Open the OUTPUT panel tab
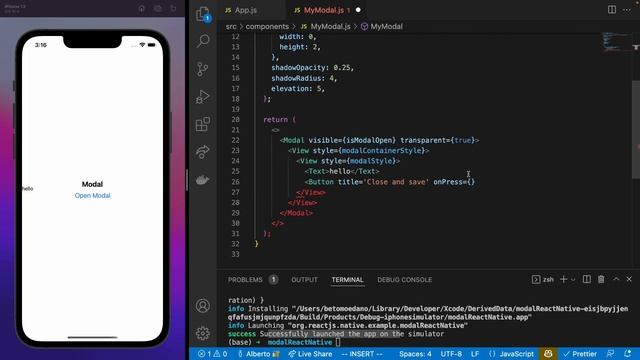640x360 pixels. point(304,280)
